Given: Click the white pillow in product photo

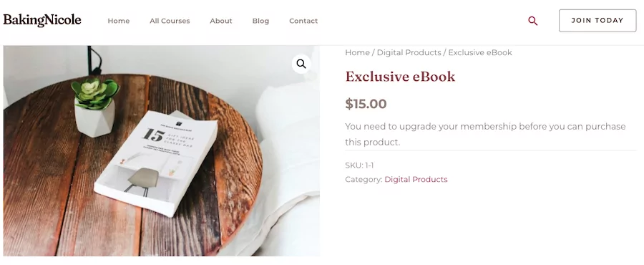Looking at the screenshot, I should pyautogui.click(x=288, y=123).
